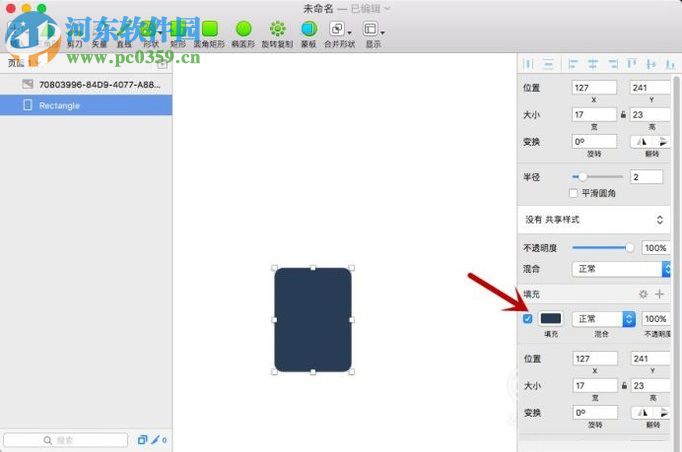Viewport: 682px width, 452px height.
Task: Click the width field above radius slider
Action: [594, 114]
